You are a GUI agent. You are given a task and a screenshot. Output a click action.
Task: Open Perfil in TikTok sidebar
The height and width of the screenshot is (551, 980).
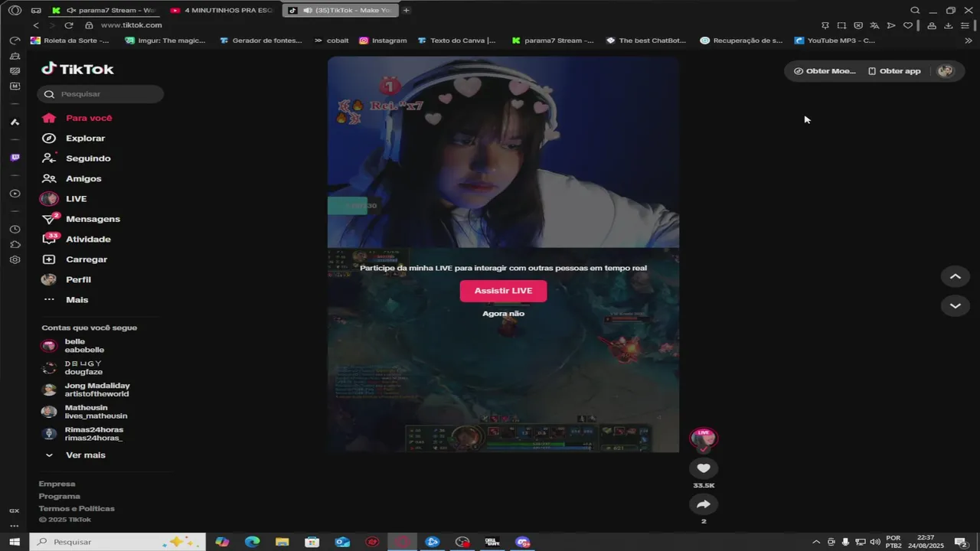[67, 279]
